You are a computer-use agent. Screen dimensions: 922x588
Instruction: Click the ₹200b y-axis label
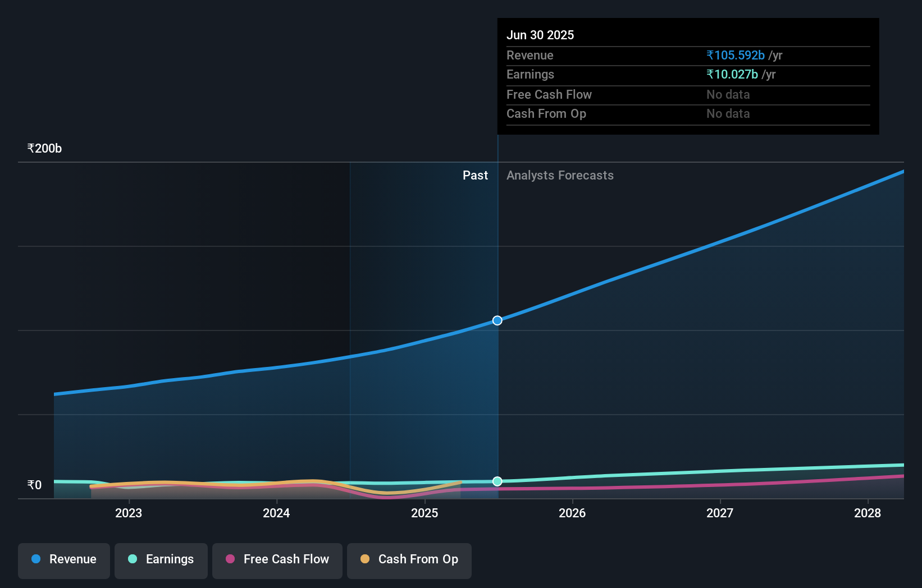click(x=44, y=149)
